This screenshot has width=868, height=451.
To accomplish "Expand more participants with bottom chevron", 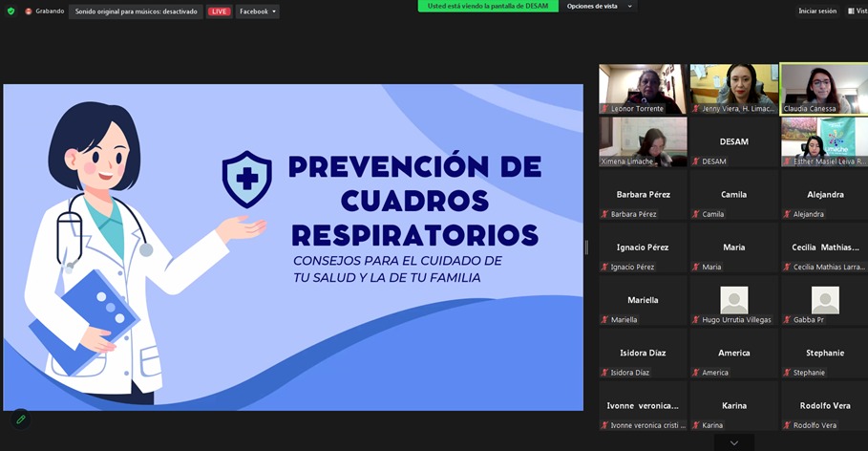I will 733,442.
